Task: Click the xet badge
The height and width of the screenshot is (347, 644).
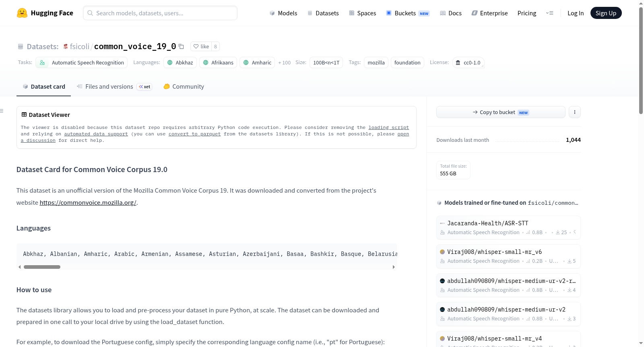Action: tap(144, 87)
